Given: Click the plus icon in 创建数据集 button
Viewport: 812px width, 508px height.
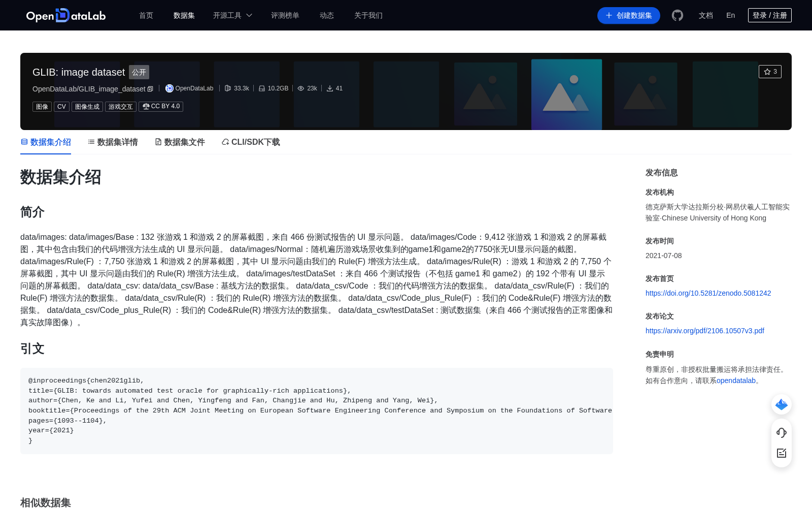Looking at the screenshot, I should [609, 15].
